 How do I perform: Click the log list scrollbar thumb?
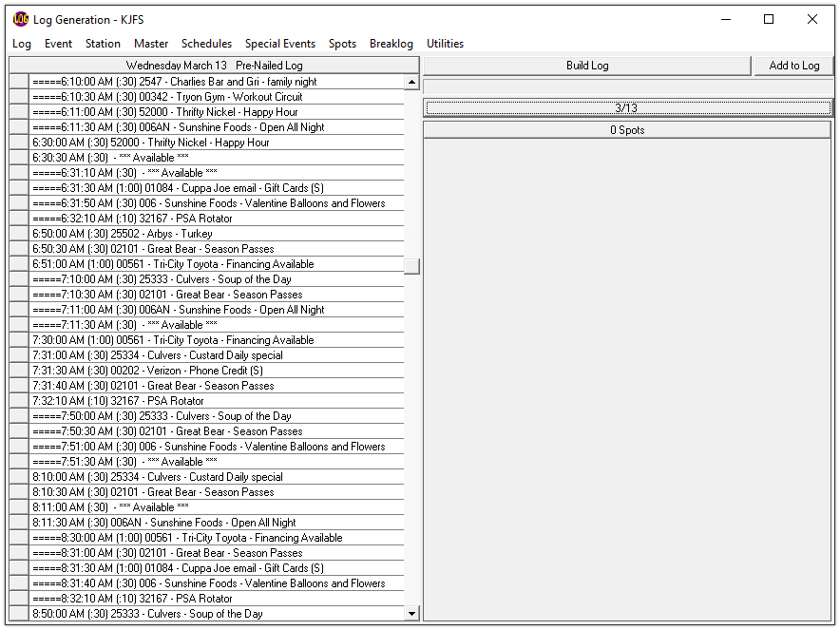(411, 266)
